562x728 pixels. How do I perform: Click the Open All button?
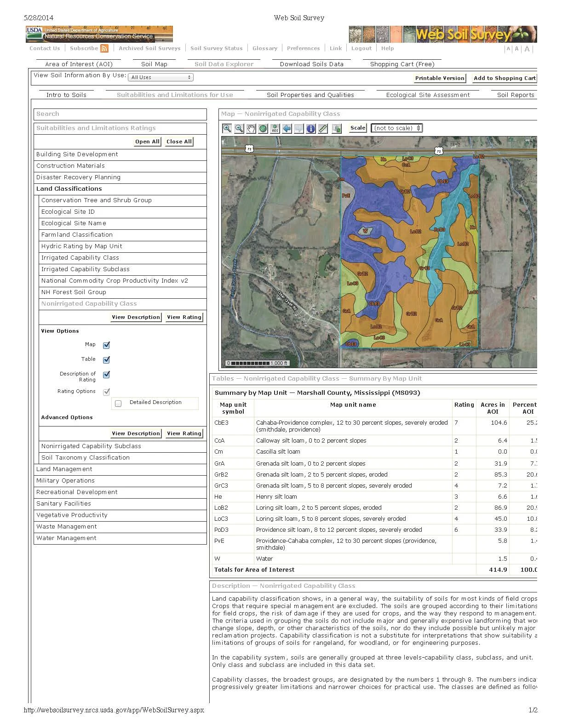coord(147,142)
